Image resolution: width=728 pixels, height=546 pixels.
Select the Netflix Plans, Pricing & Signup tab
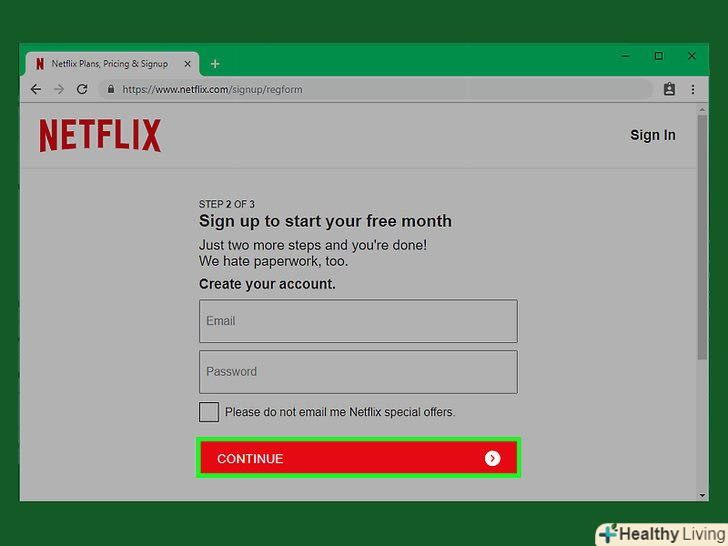(x=112, y=64)
